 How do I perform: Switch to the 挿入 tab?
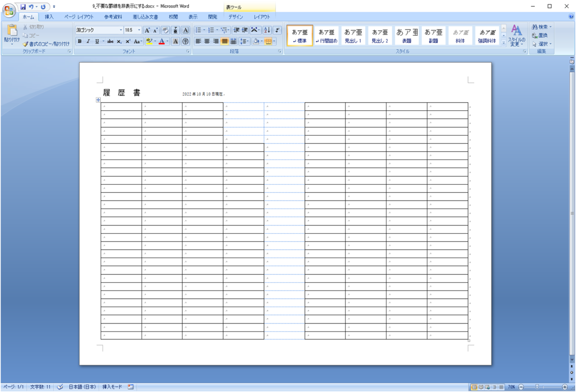pyautogui.click(x=49, y=17)
